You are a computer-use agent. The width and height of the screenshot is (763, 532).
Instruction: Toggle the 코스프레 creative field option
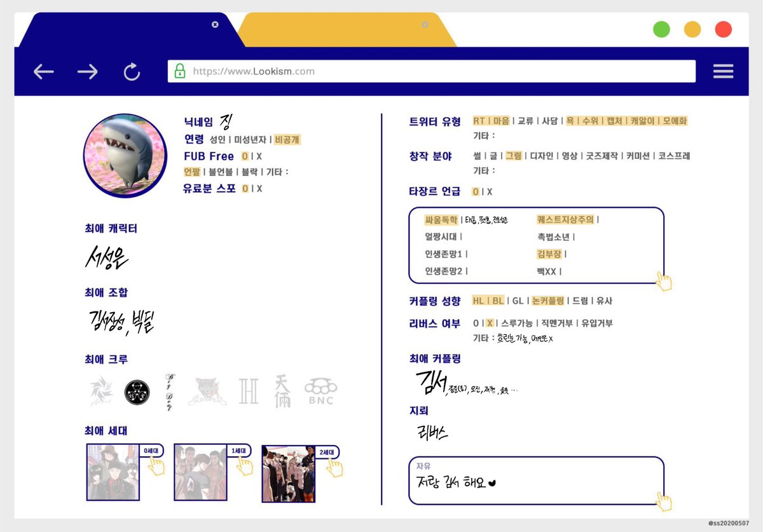pyautogui.click(x=675, y=156)
